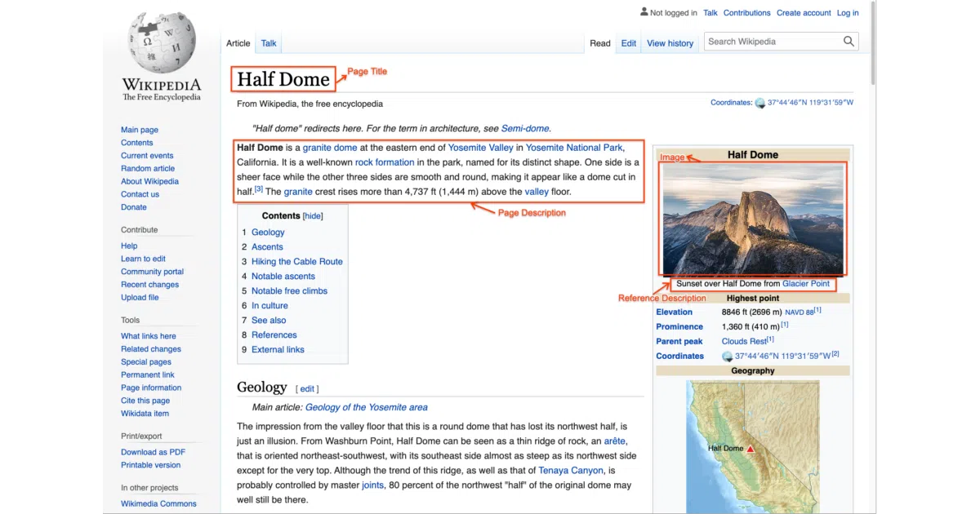Image resolution: width=980 pixels, height=514 pixels.
Task: Jump to Notable free climbs
Action: pos(289,291)
